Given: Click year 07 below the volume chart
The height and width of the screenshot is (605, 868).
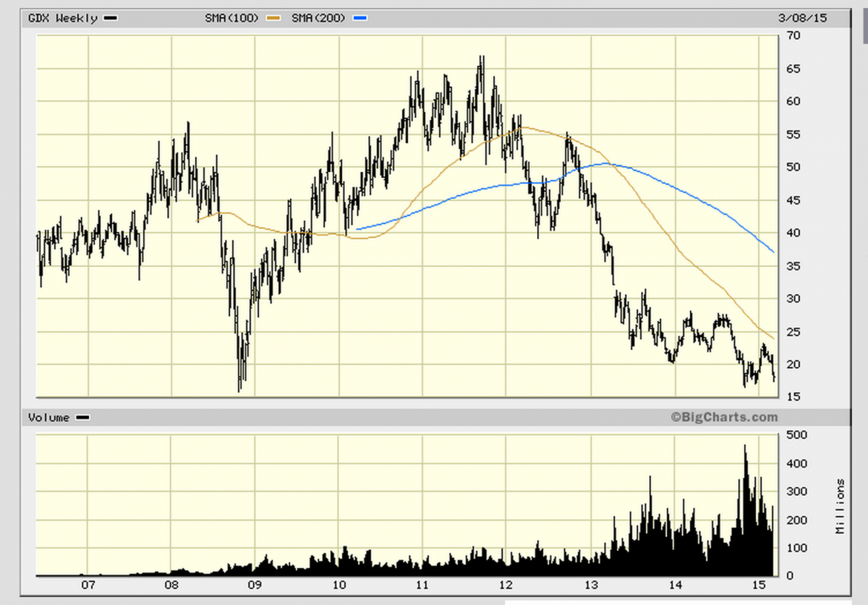Looking at the screenshot, I should click(88, 584).
